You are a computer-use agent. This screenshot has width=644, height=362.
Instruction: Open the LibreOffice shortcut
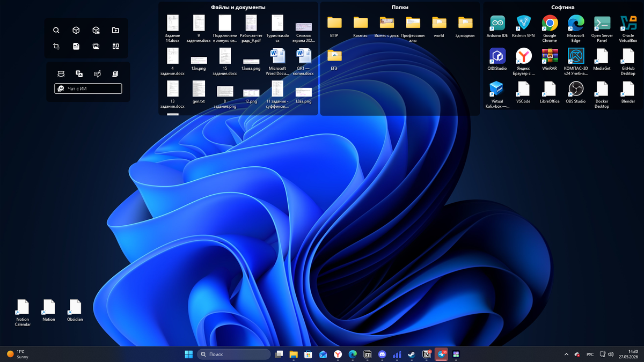(550, 92)
